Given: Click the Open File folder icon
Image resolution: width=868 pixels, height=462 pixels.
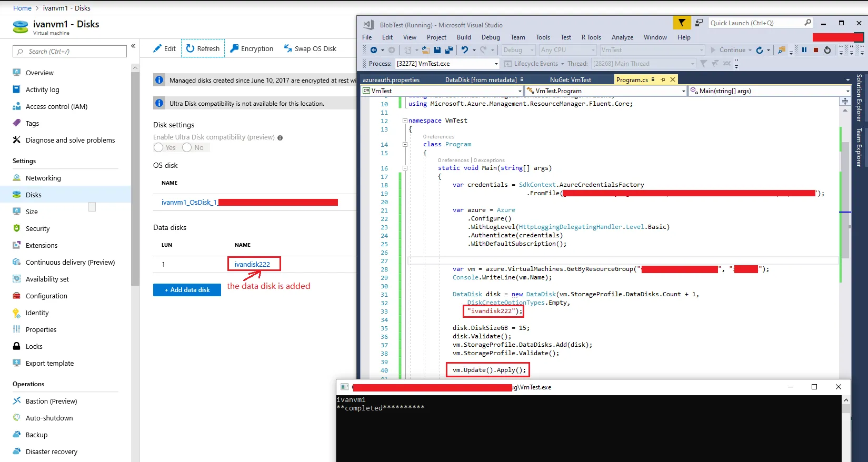Looking at the screenshot, I should [426, 50].
